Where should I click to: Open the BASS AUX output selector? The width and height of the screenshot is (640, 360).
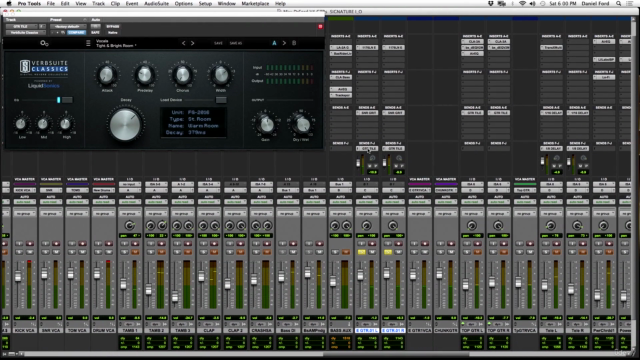(x=340, y=190)
